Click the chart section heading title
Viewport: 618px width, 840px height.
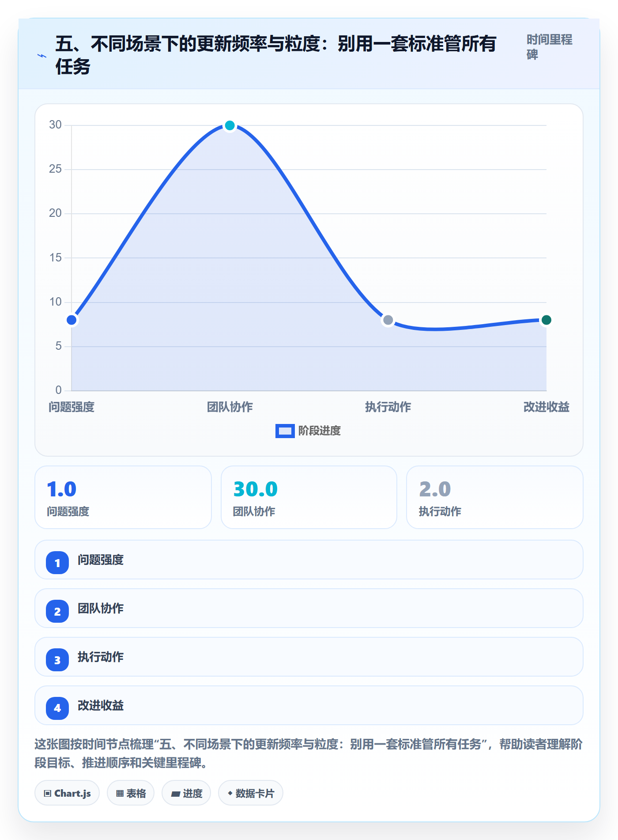point(276,55)
